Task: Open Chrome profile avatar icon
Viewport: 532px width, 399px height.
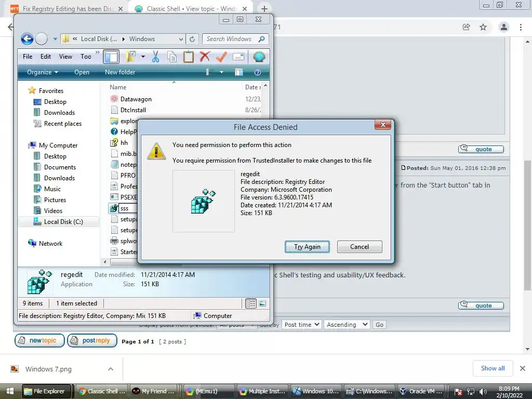Action: tap(504, 27)
